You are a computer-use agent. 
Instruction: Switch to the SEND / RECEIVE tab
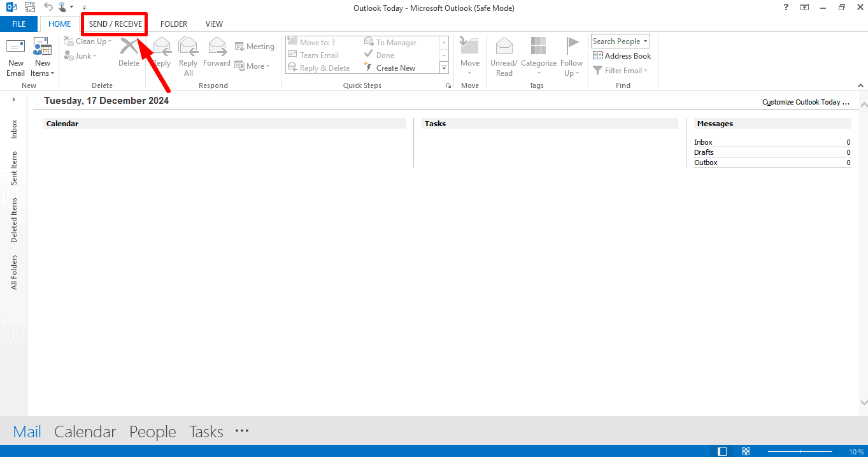(115, 24)
